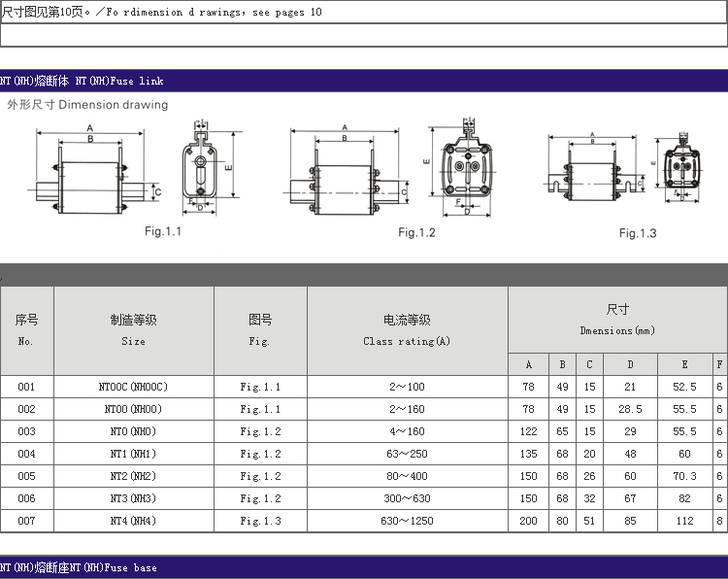728x579 pixels.
Task: Click the dimension 'C' sub-column header
Action: 589,364
